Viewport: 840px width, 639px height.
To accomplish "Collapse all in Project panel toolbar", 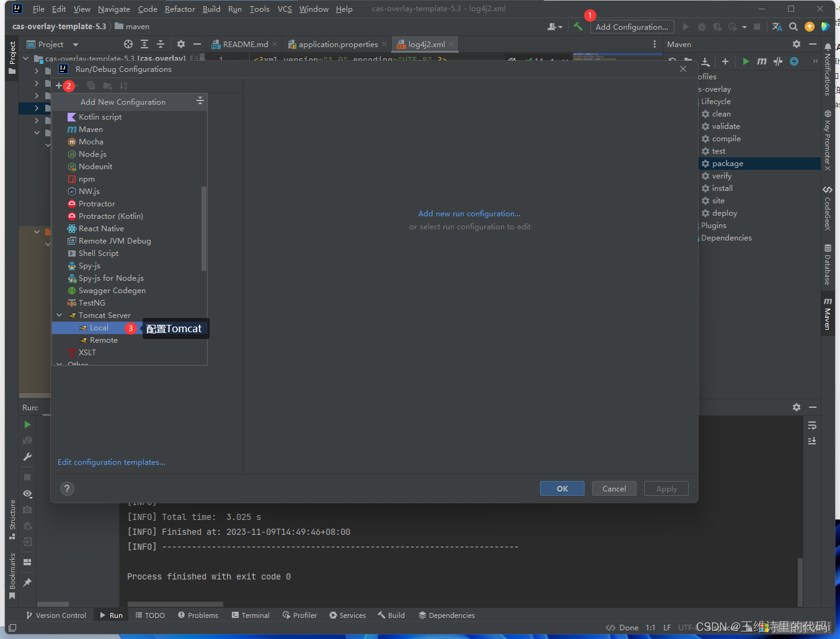I will (161, 44).
